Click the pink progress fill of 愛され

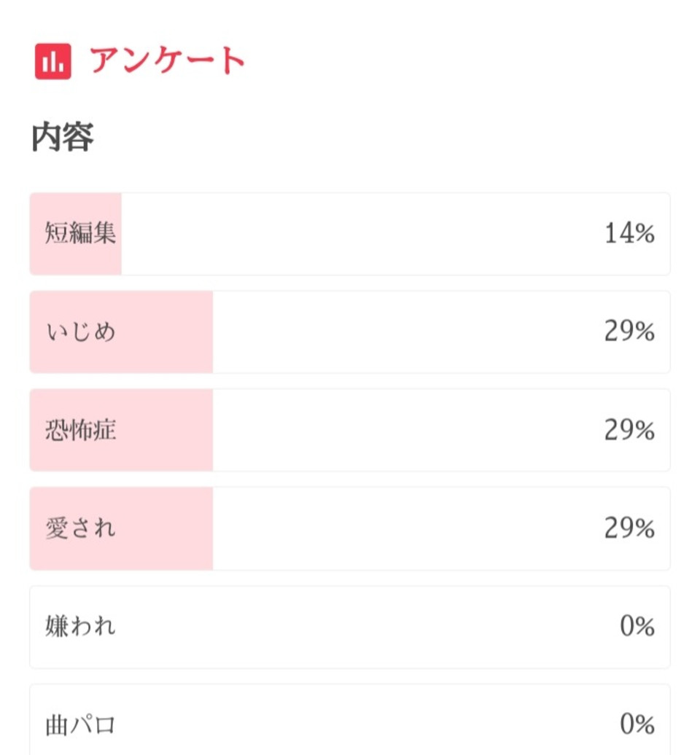coord(121,528)
